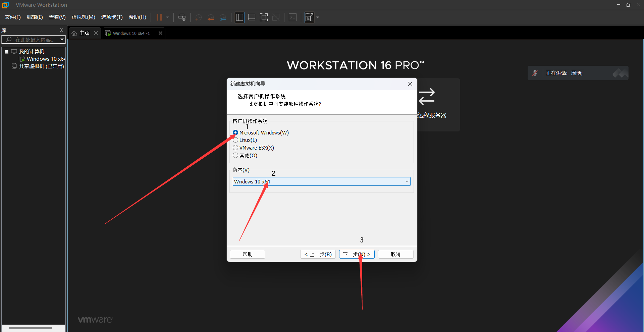Toggle the show library sidebar icon
Screen dimensions: 644x332
click(x=239, y=17)
